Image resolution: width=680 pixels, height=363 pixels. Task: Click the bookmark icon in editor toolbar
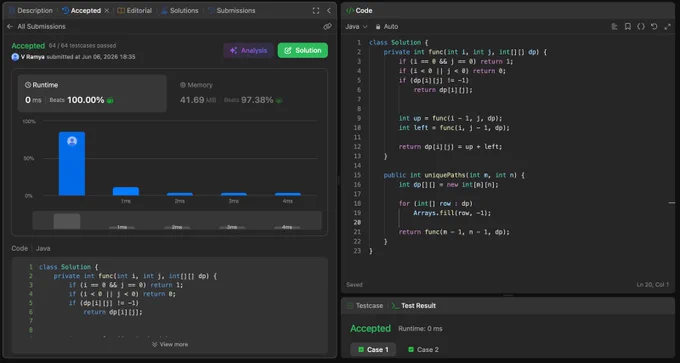coord(628,26)
